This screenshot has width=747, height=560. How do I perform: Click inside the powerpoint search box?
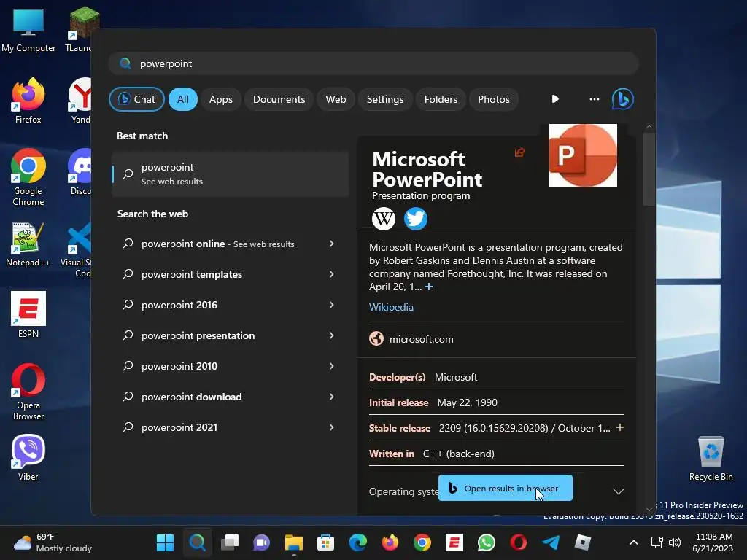point(373,63)
